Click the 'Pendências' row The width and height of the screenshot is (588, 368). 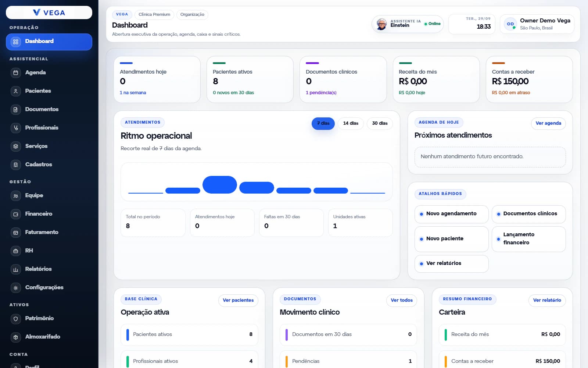pos(348,361)
